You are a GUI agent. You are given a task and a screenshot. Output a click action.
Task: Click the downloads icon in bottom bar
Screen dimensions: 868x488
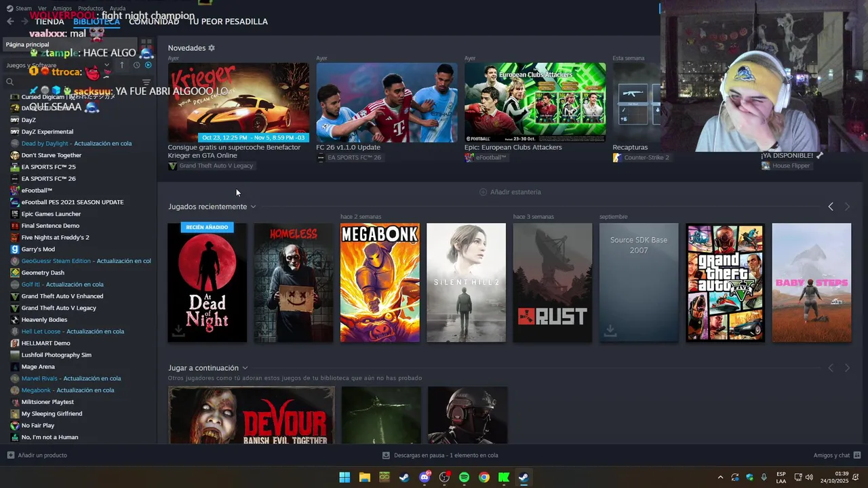pos(386,455)
